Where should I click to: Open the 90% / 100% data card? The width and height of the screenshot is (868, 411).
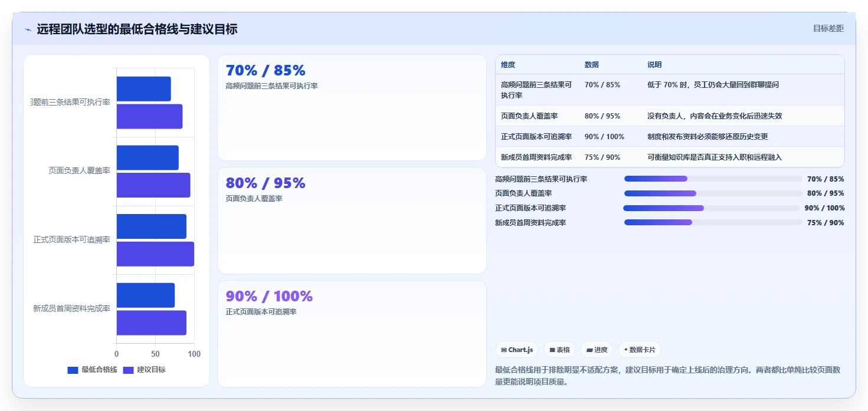tap(352, 334)
